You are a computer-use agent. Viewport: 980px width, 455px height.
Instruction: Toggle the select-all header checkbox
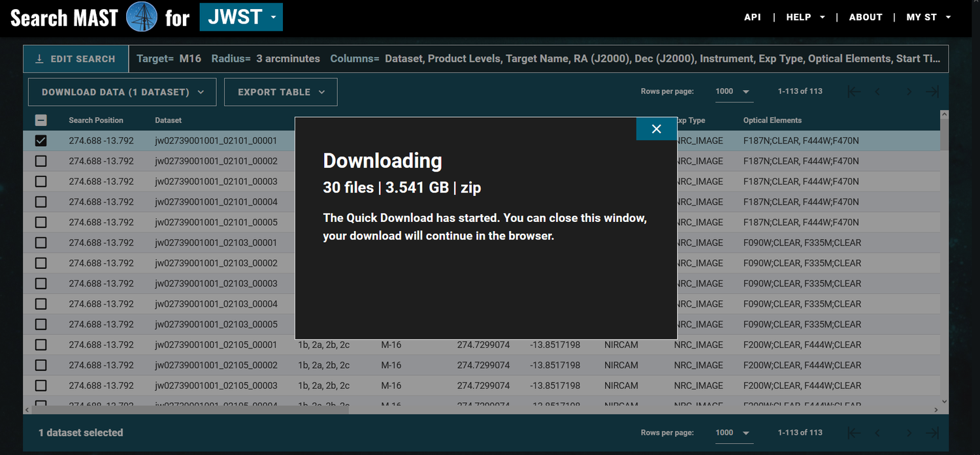tap(41, 120)
